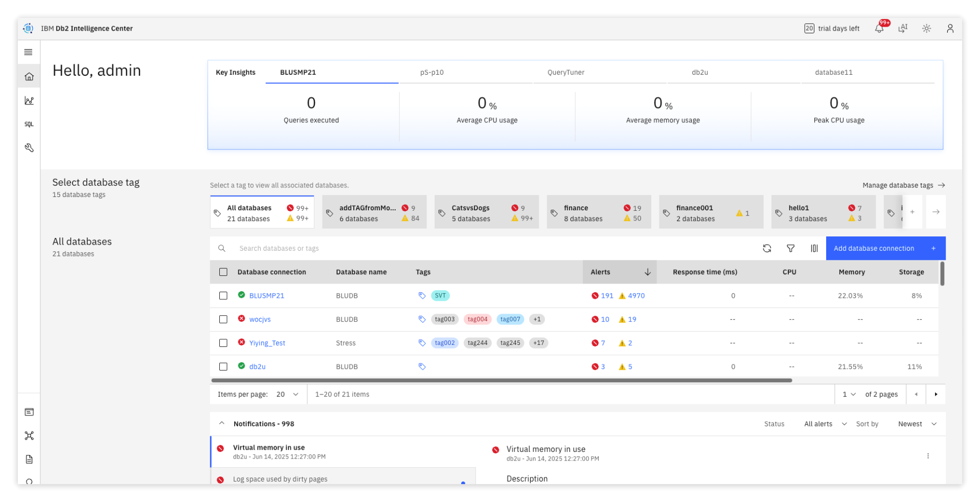Open BLUSMP21 database connection link
980x502 pixels.
click(266, 295)
